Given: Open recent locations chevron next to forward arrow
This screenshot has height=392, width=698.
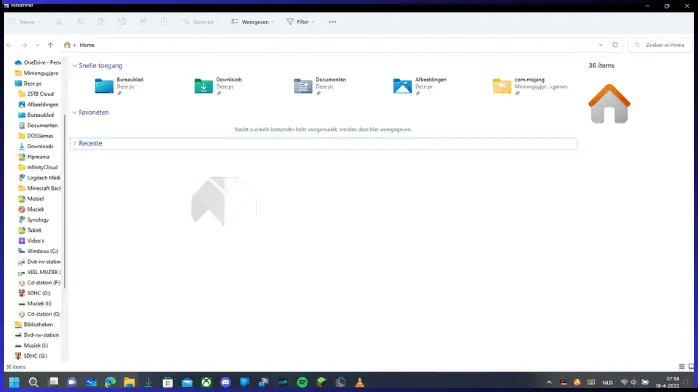Looking at the screenshot, I should coord(37,45).
